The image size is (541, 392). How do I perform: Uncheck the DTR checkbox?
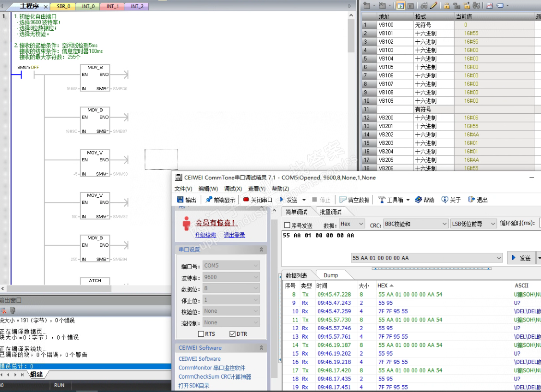click(233, 334)
